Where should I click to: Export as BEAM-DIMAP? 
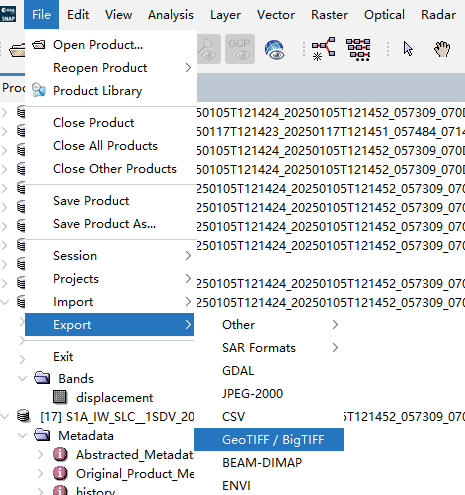[269, 463]
